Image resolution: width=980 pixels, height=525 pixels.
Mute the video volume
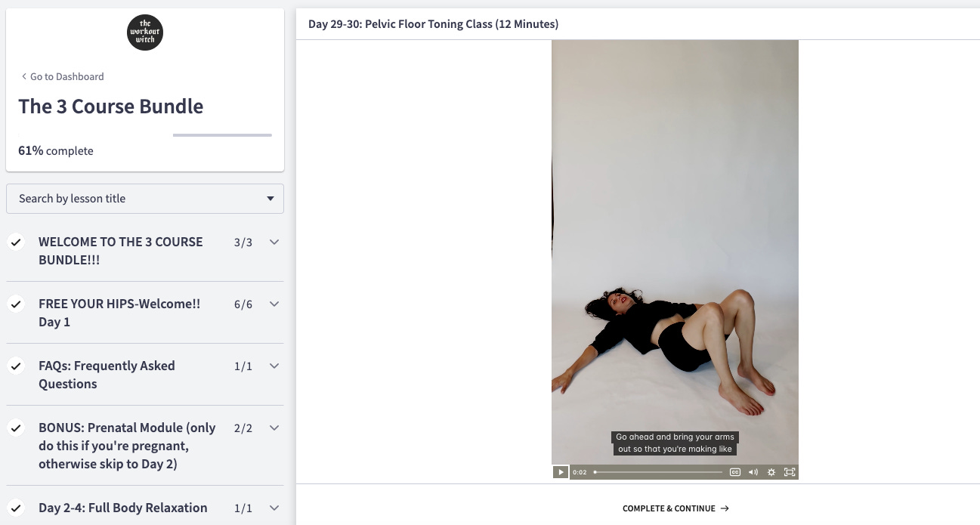tap(753, 472)
